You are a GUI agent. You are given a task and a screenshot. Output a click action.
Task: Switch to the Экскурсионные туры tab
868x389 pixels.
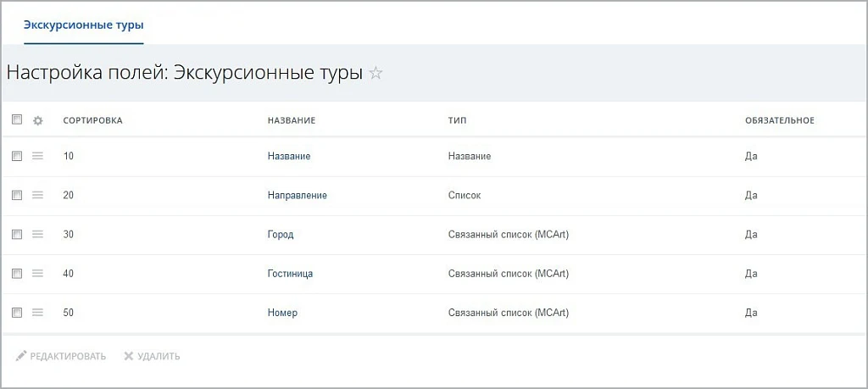coord(84,25)
